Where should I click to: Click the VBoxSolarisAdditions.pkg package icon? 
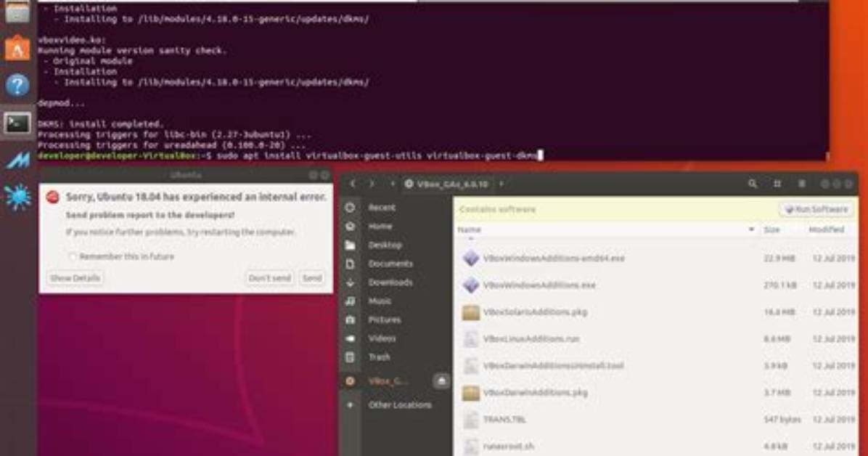click(x=470, y=312)
